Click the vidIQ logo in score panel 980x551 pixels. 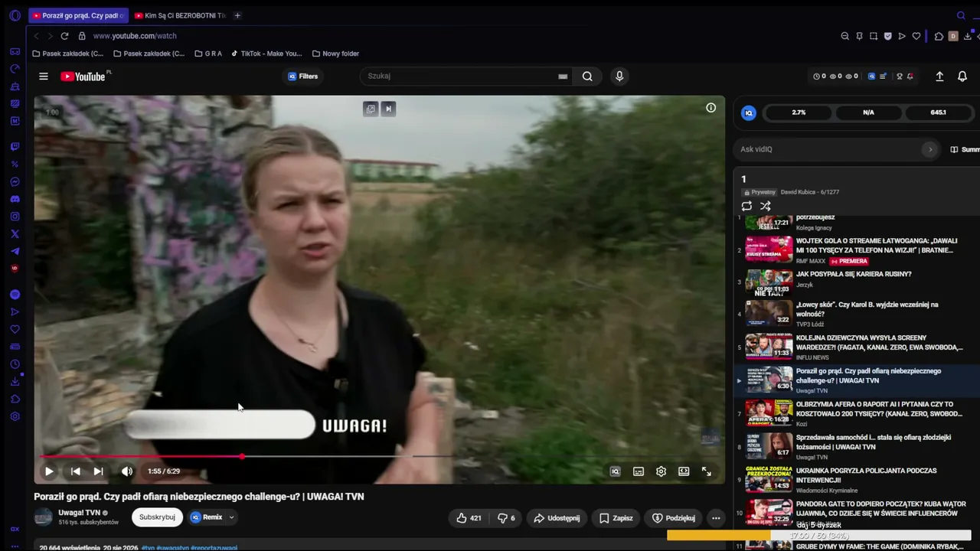(749, 112)
